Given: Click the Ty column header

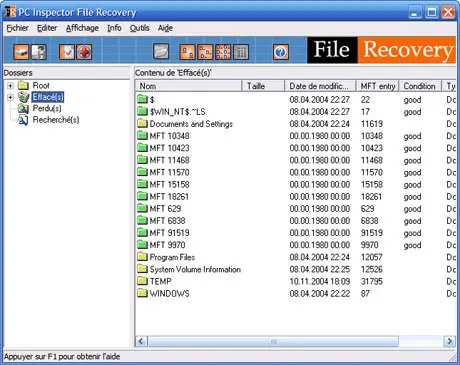Looking at the screenshot, I should coord(449,86).
